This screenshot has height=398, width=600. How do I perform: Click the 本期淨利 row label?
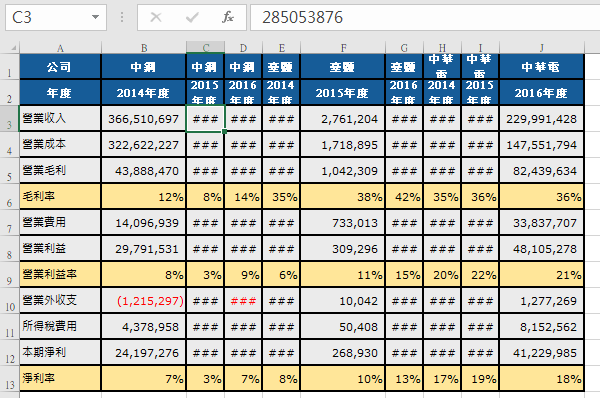click(44, 352)
